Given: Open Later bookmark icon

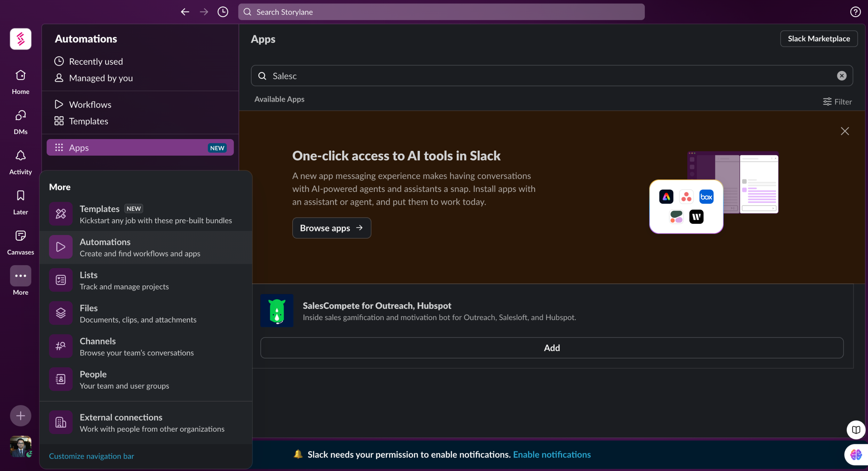Looking at the screenshot, I should (20, 196).
